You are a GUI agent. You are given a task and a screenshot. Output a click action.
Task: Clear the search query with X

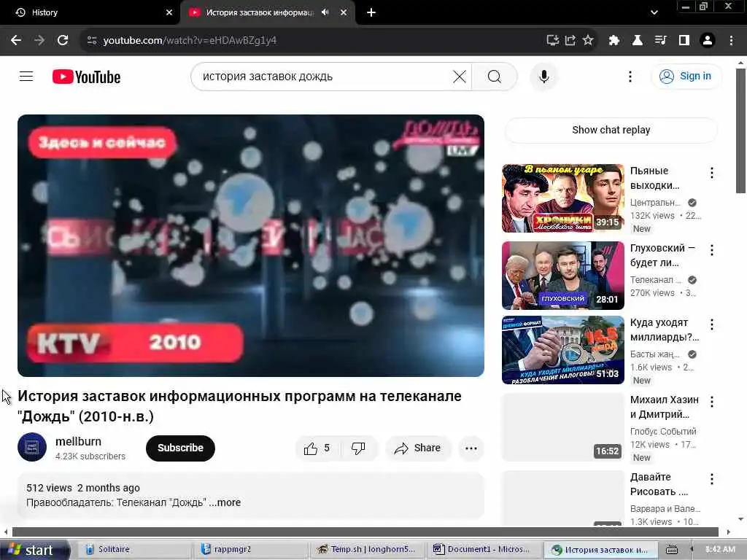point(460,77)
